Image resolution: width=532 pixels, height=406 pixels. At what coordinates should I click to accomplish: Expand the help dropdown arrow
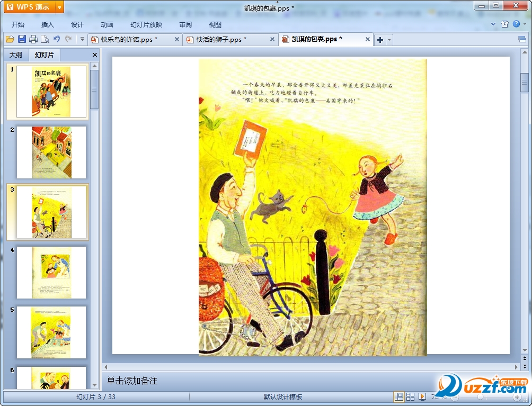click(525, 24)
